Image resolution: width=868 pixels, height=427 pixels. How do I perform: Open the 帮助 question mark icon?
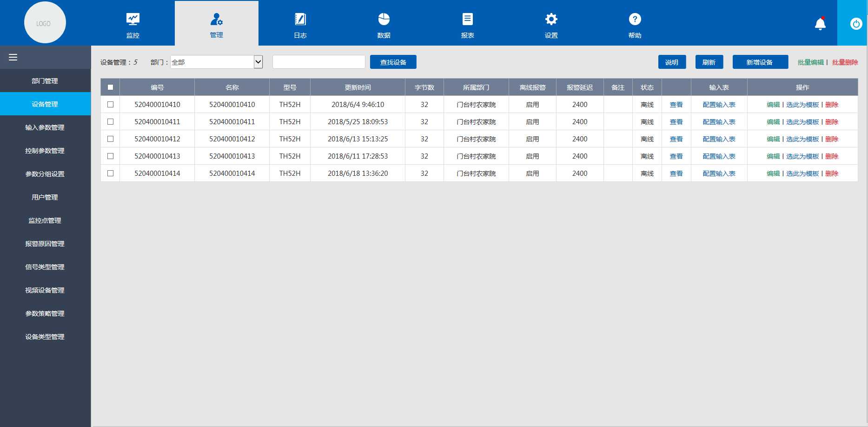coord(635,19)
